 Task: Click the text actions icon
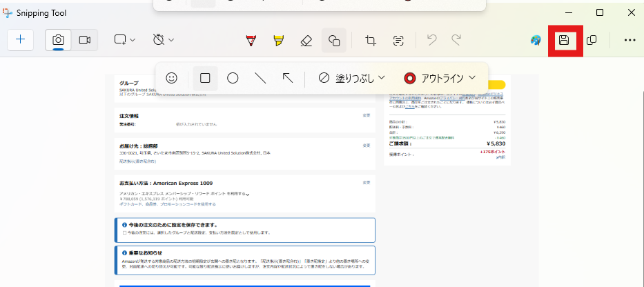point(398,41)
